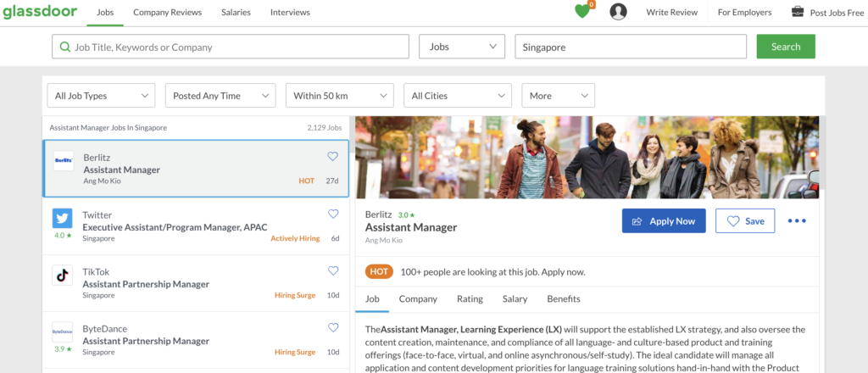The width and height of the screenshot is (868, 373).
Task: Open the All Job Types dropdown
Action: [x=102, y=95]
